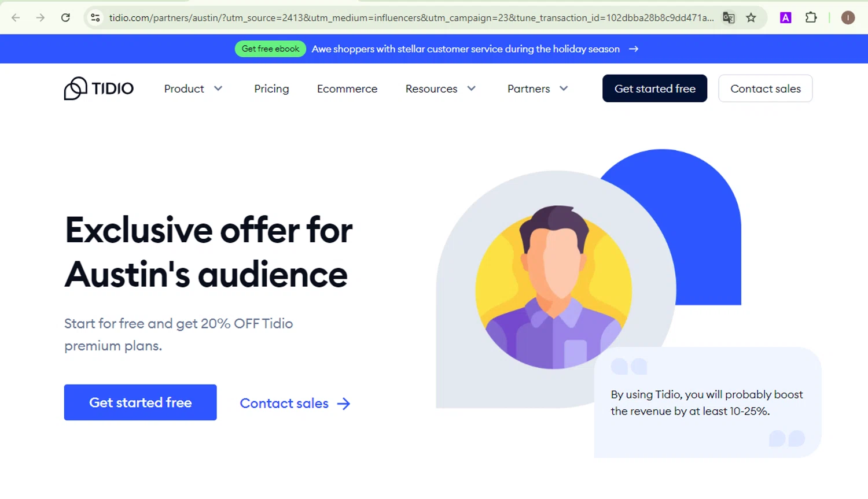Click the holiday season banner text
The height and width of the screenshot is (499, 868).
(466, 49)
